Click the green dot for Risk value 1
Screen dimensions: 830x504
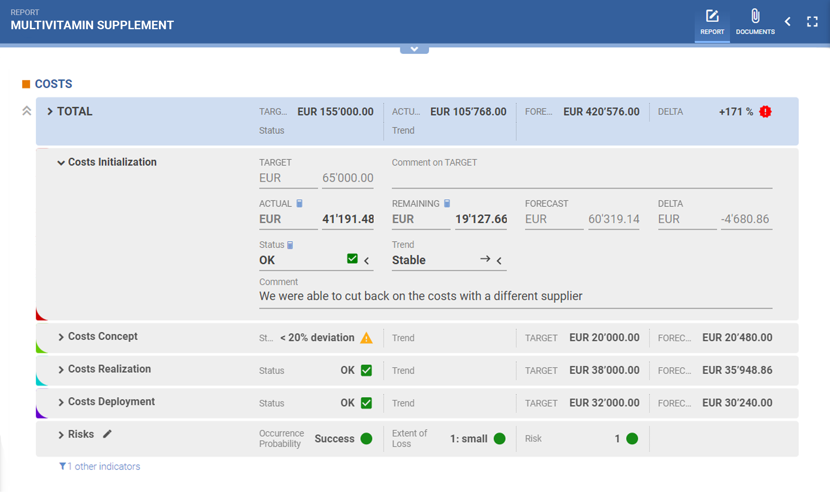pos(632,439)
